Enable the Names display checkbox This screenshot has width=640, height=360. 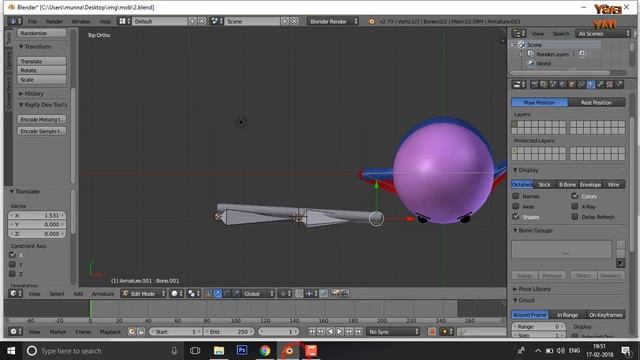(x=516, y=196)
